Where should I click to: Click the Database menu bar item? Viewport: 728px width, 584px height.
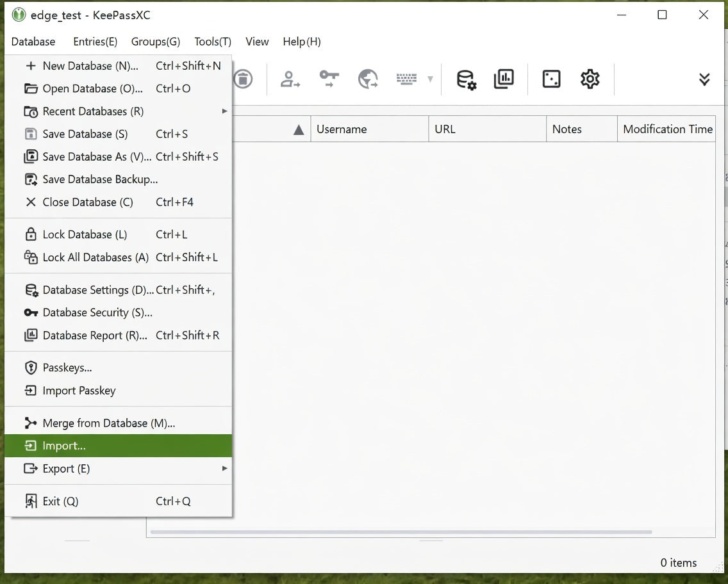(x=33, y=42)
